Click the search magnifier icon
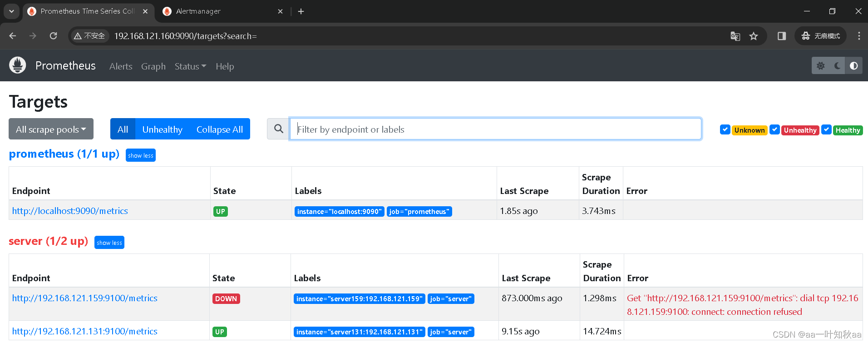Viewport: 868px width, 343px height. click(279, 129)
